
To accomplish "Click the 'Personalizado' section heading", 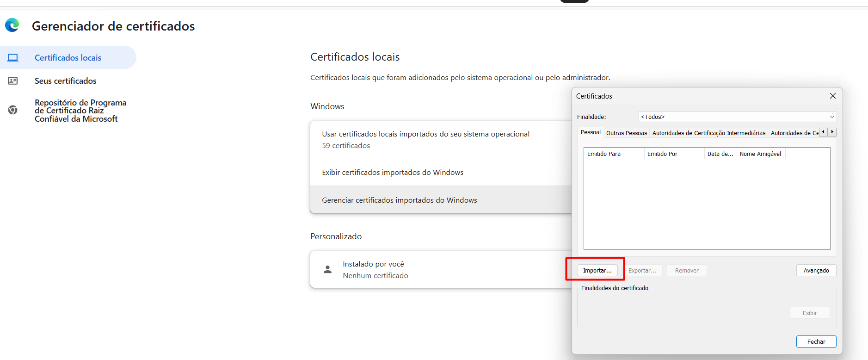I will (x=336, y=236).
